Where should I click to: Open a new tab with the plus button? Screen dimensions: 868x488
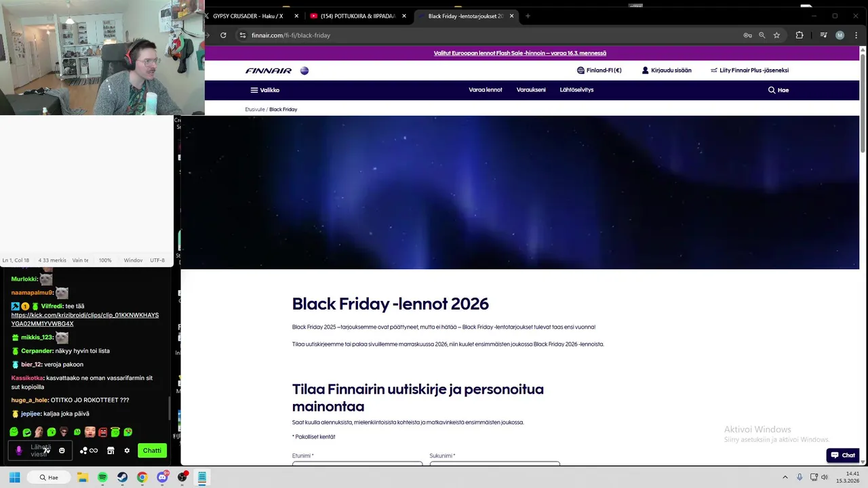point(528,16)
